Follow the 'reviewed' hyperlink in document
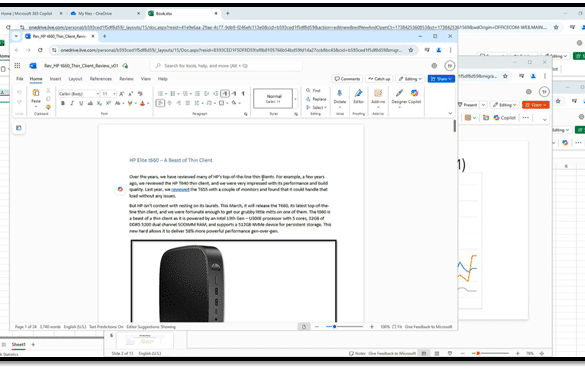 180,189
